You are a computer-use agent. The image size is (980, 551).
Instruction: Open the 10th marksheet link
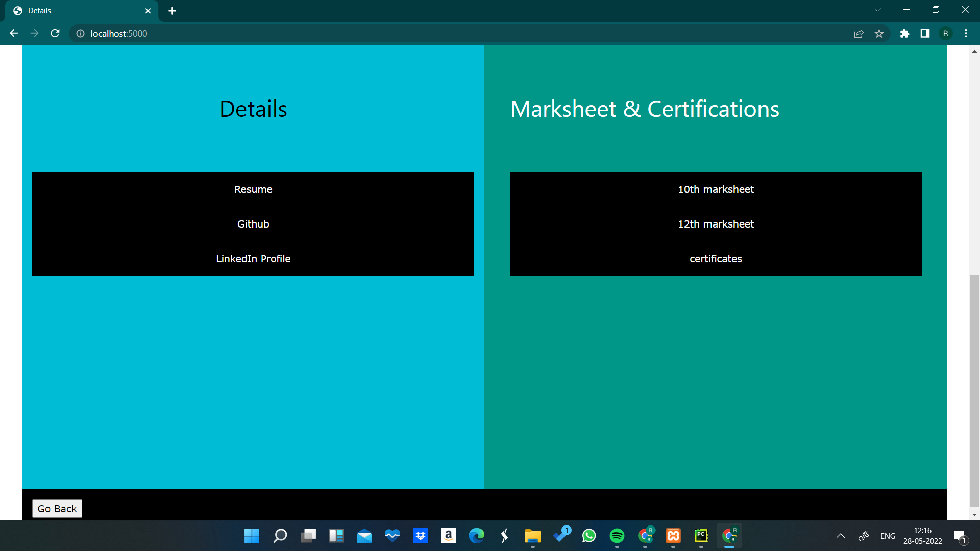[716, 189]
